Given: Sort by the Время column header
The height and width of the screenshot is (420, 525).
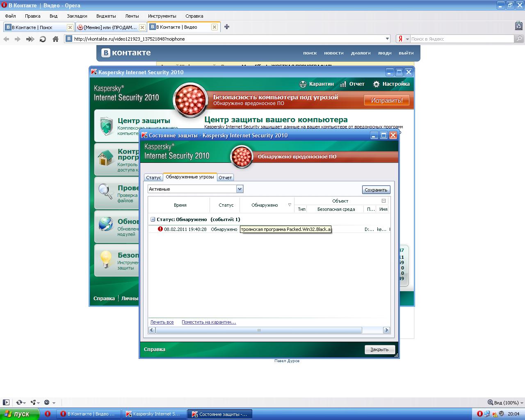Looking at the screenshot, I should tap(180, 205).
